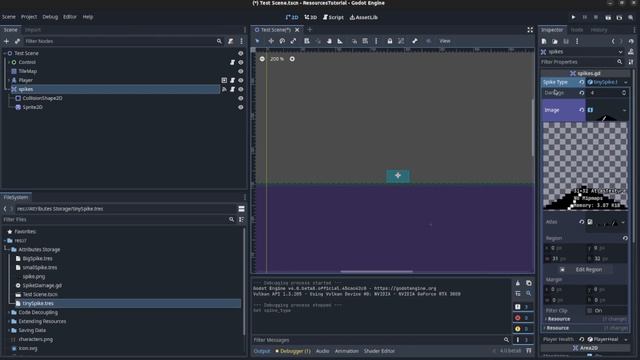
Task: Select the Select Mode arrow tool
Action: 257,41
